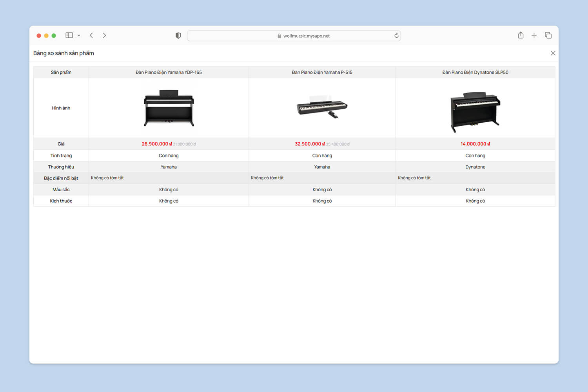Expand the sidebar options dropdown chevron
Viewport: 588px width, 392px height.
click(x=79, y=35)
